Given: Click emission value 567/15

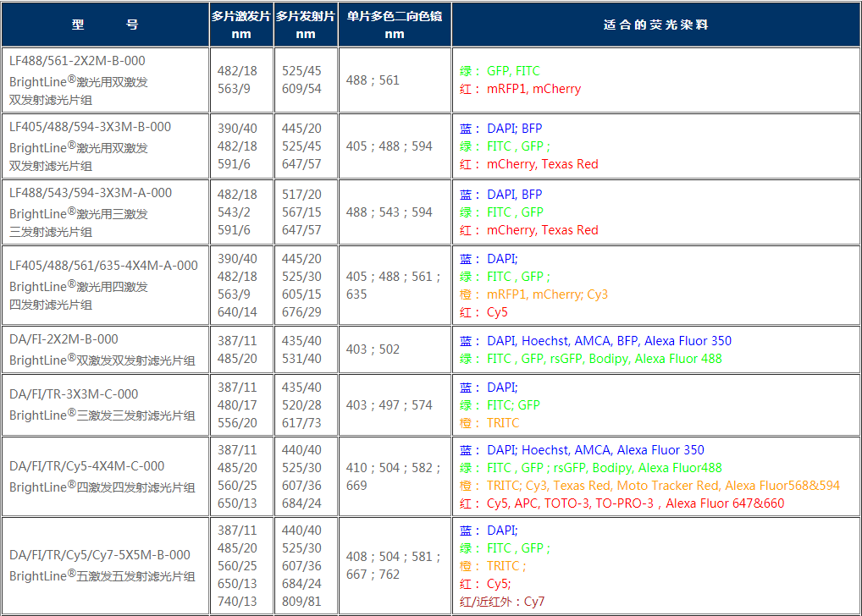Looking at the screenshot, I should [x=301, y=212].
